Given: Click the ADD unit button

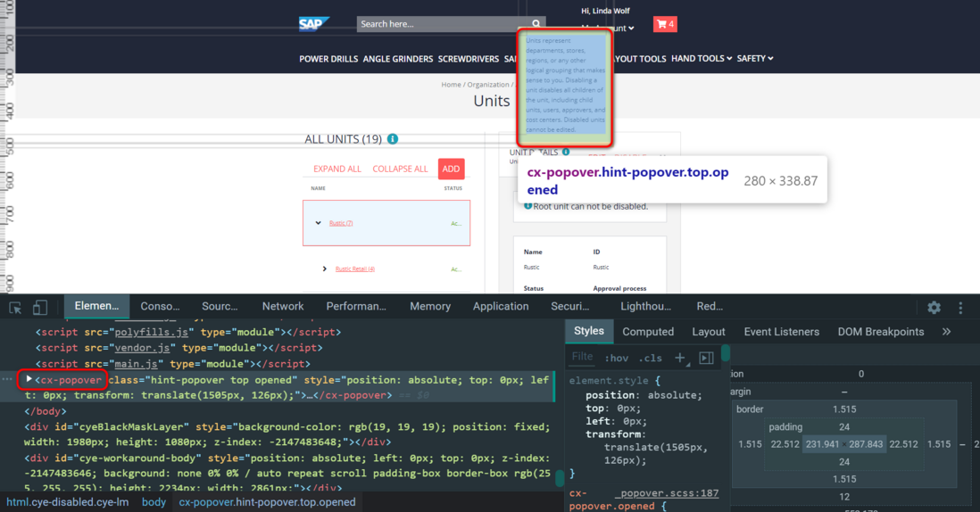Looking at the screenshot, I should pos(452,169).
